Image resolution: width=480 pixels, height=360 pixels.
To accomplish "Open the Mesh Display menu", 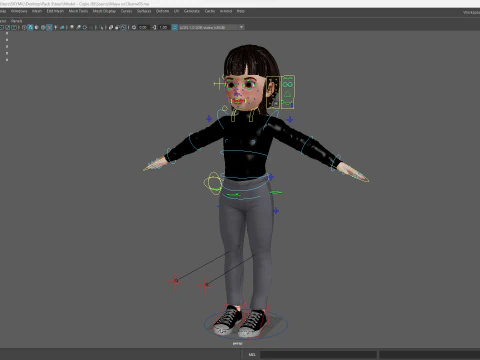I will pyautogui.click(x=104, y=11).
